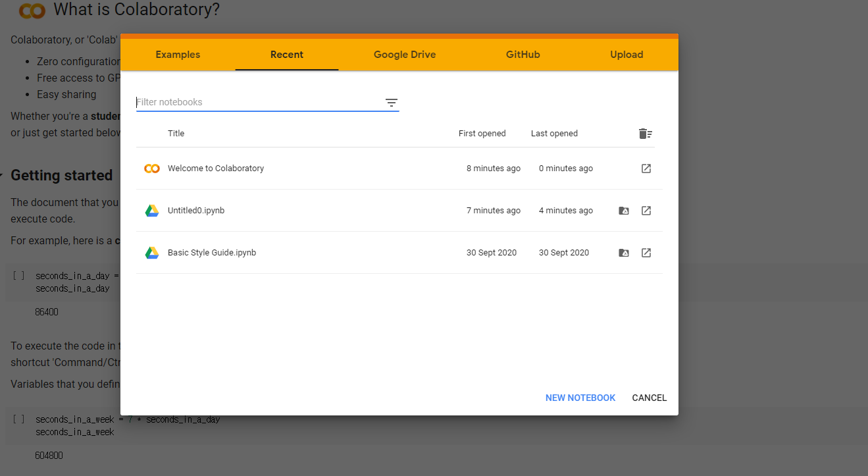Click the First opened column header
The width and height of the screenshot is (868, 476).
click(482, 134)
